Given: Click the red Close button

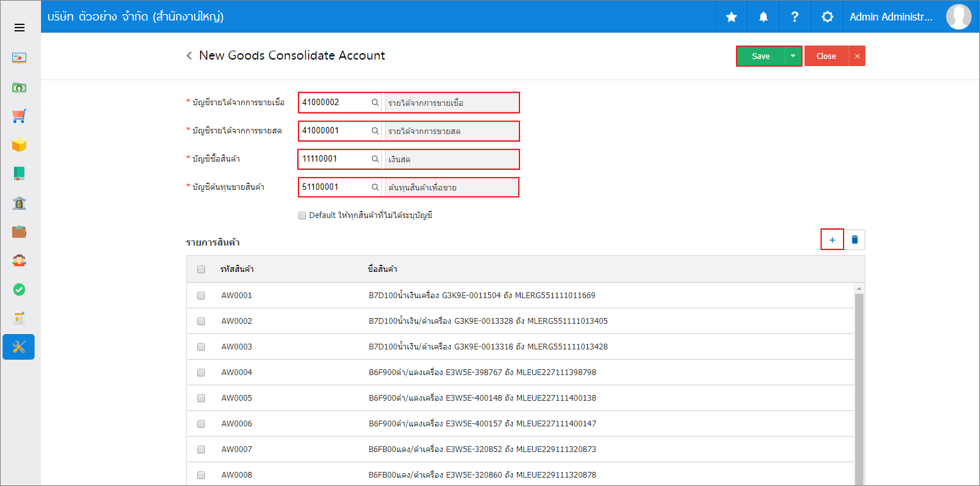Looking at the screenshot, I should tap(826, 56).
